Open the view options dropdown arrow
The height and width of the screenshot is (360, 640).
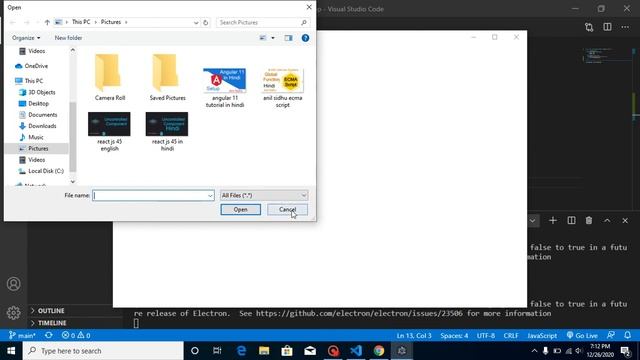click(x=273, y=38)
